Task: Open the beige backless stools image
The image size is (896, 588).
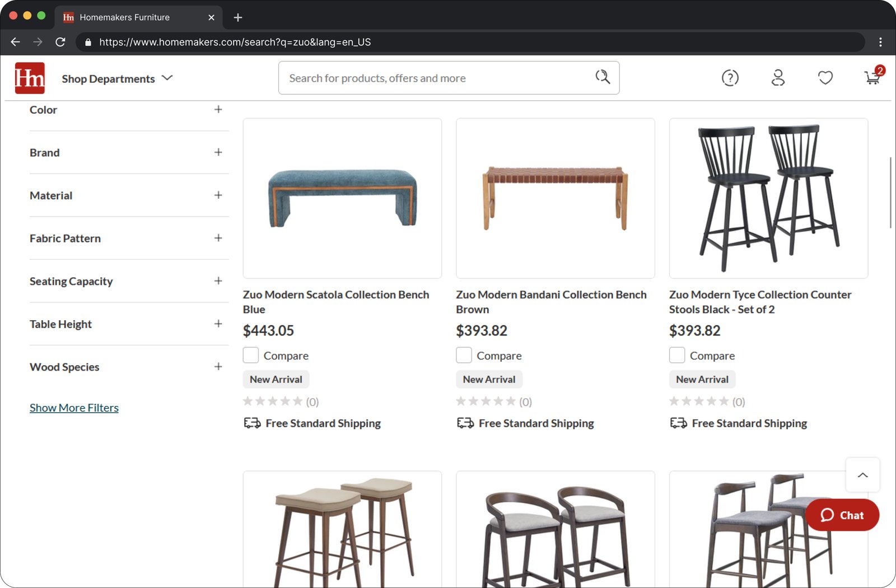Action: coord(342,529)
